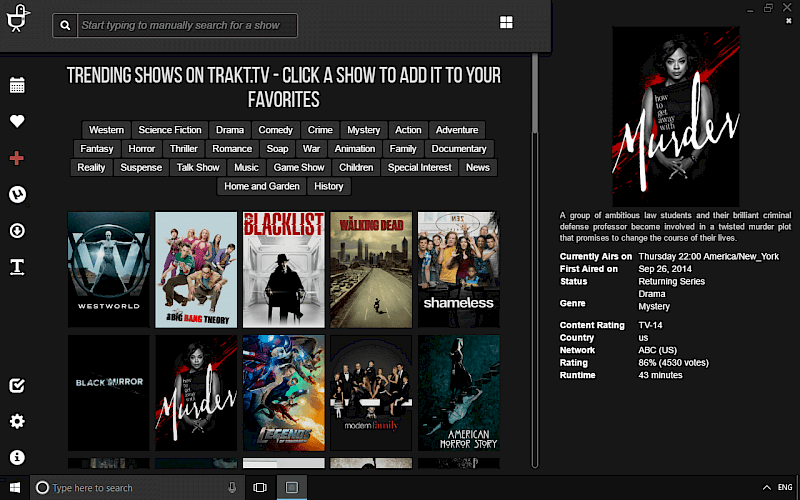The height and width of the screenshot is (500, 800).
Task: Select the Thriller filter
Action: (184, 149)
